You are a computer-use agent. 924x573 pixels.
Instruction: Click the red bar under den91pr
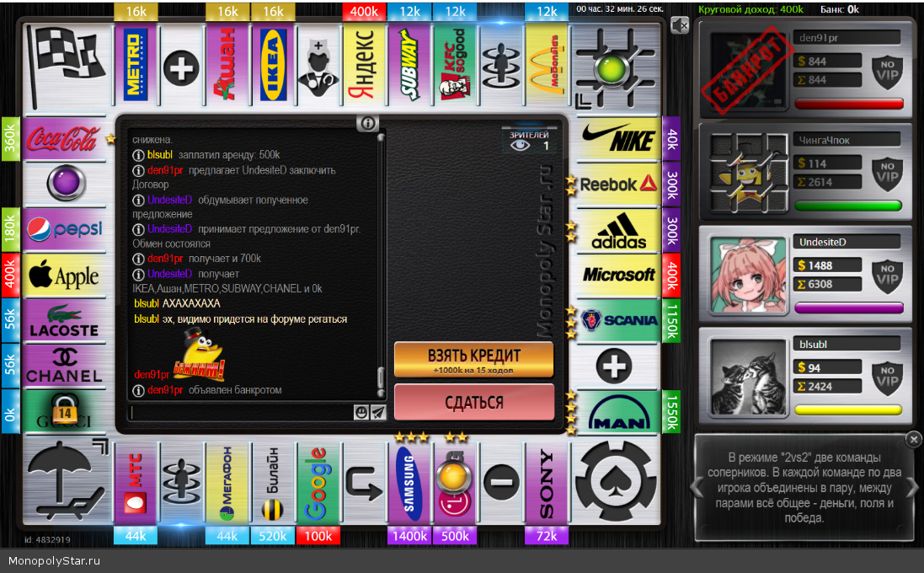(848, 104)
